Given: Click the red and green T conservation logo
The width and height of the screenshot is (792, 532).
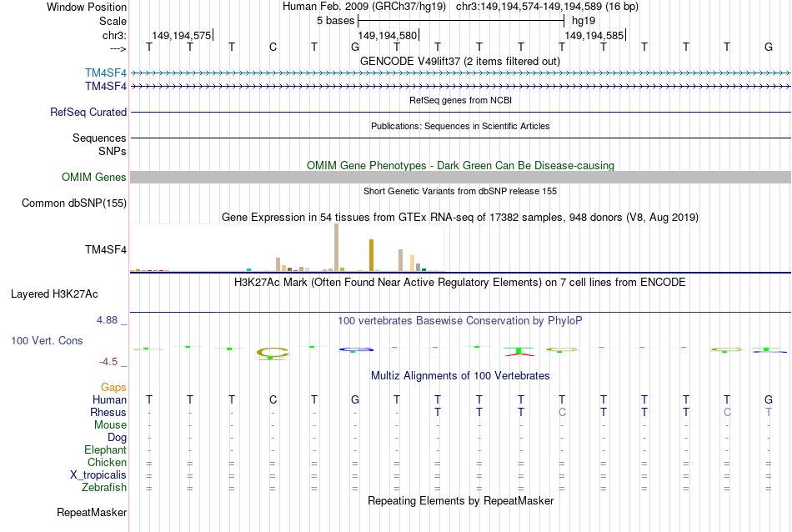Looking at the screenshot, I should (519, 351).
